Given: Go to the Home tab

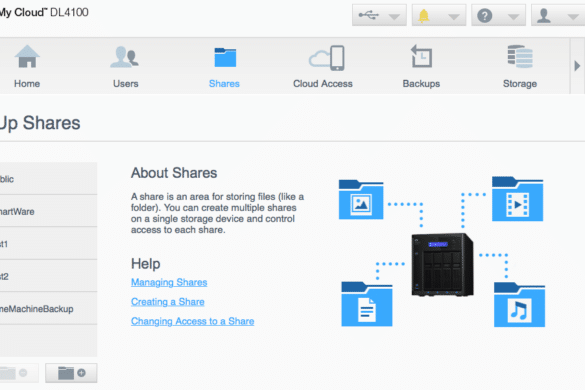Looking at the screenshot, I should [x=27, y=66].
